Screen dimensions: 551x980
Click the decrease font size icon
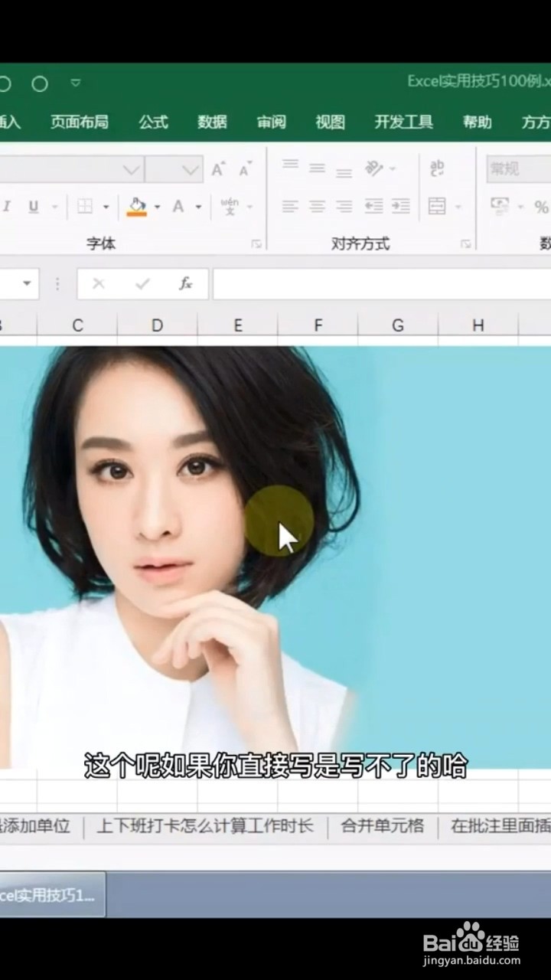coord(246,169)
